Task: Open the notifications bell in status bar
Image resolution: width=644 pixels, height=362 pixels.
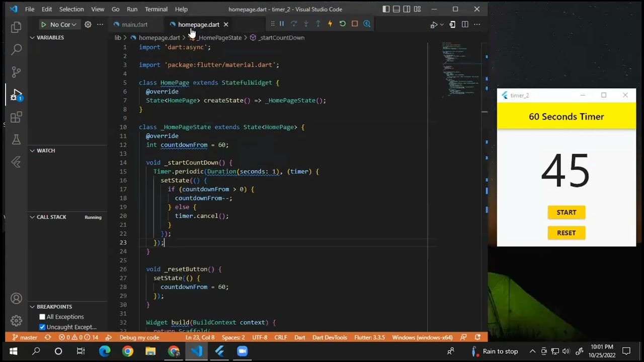Action: 477,337
